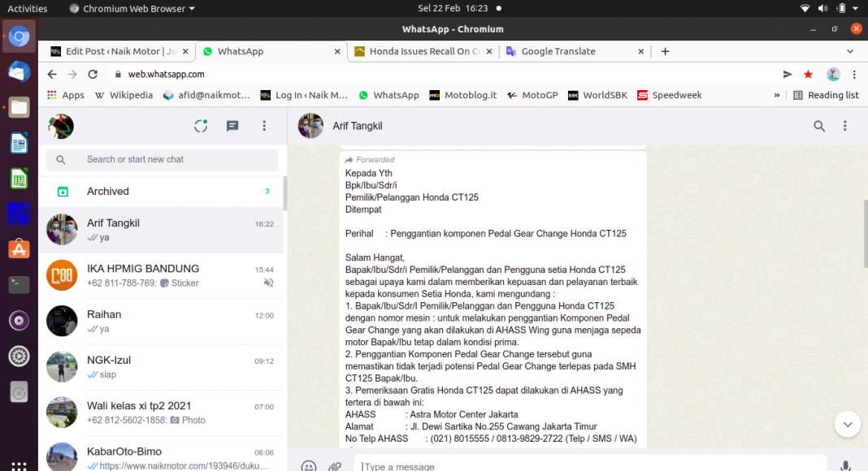Viewport: 868px width, 471px height.
Task: Reload the WhatsApp web page
Action: click(x=93, y=74)
